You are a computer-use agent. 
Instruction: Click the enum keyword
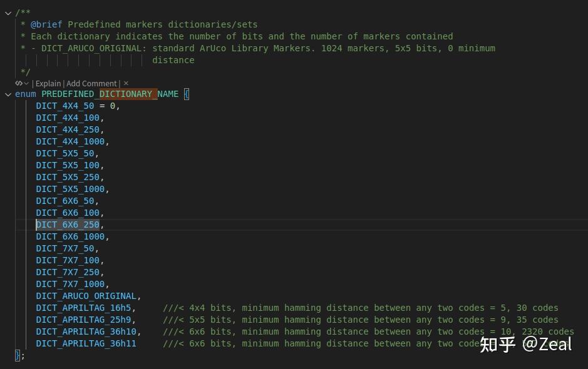[26, 94]
